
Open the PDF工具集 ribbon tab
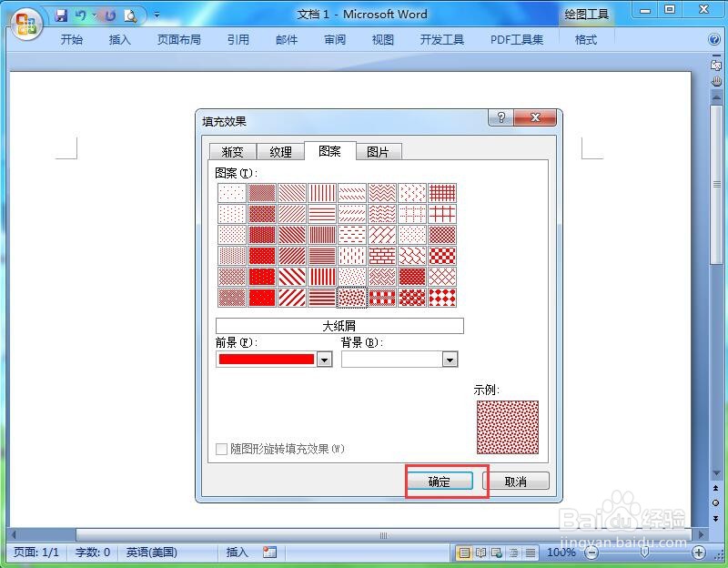point(517,40)
